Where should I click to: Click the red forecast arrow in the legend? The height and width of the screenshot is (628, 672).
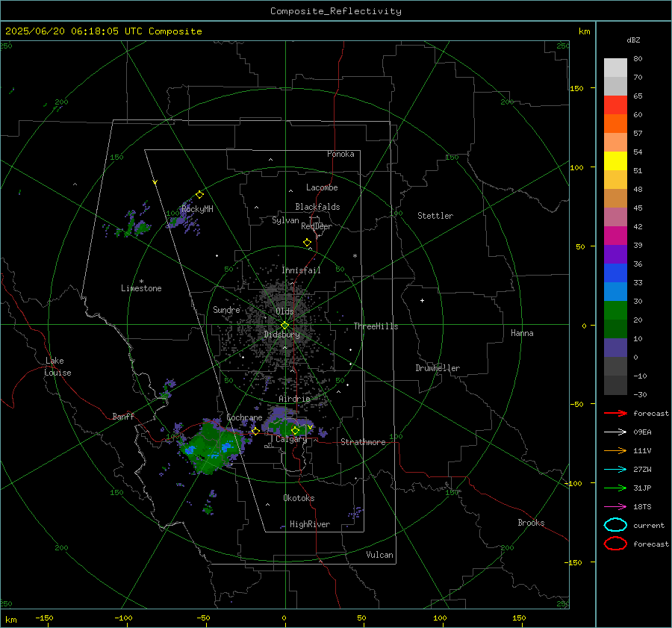[615, 413]
